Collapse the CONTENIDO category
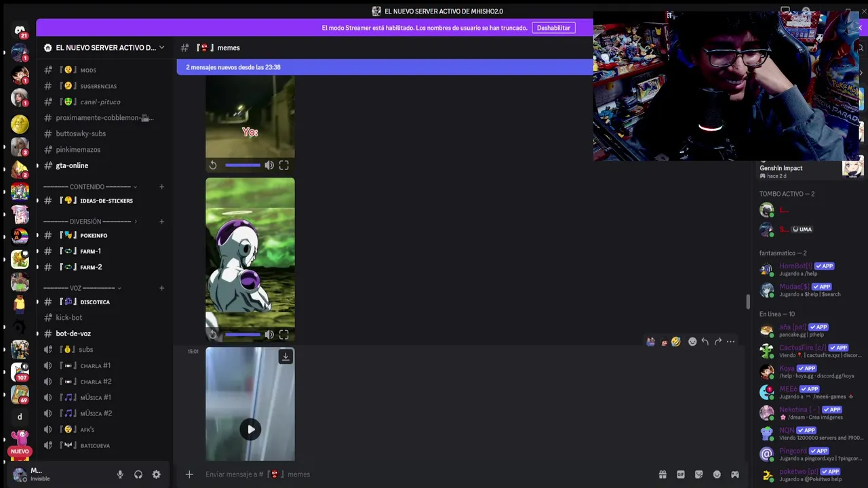Screen dimensions: 868x488 90,186
